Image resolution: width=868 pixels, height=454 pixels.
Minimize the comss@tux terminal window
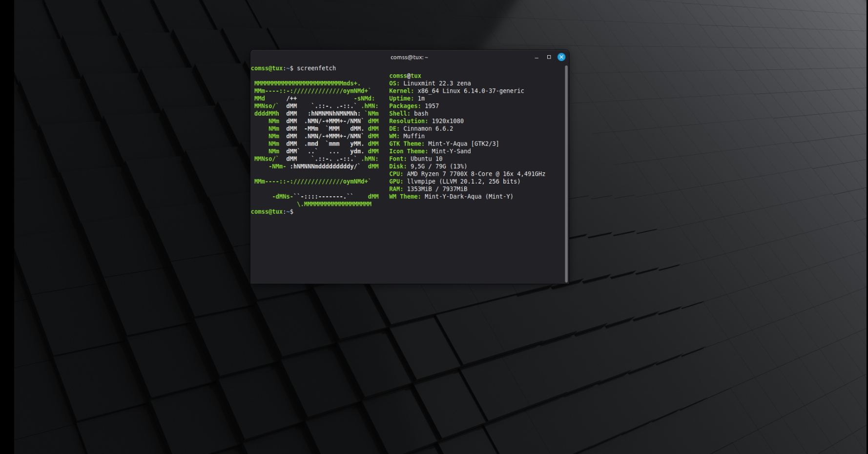point(537,57)
